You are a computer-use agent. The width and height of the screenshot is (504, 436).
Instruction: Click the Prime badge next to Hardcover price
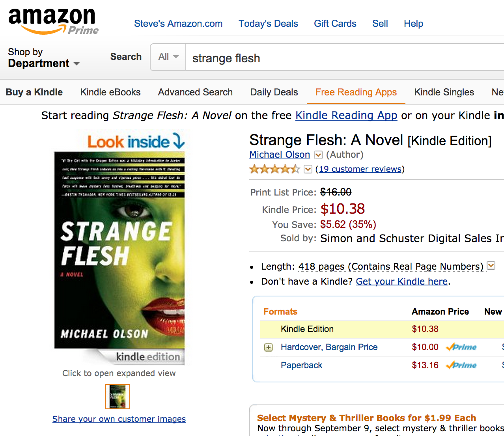coord(461,347)
